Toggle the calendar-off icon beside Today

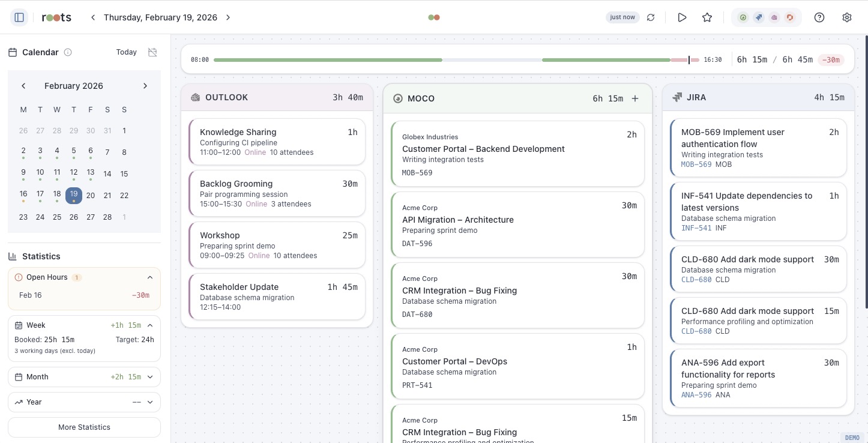[x=152, y=52]
